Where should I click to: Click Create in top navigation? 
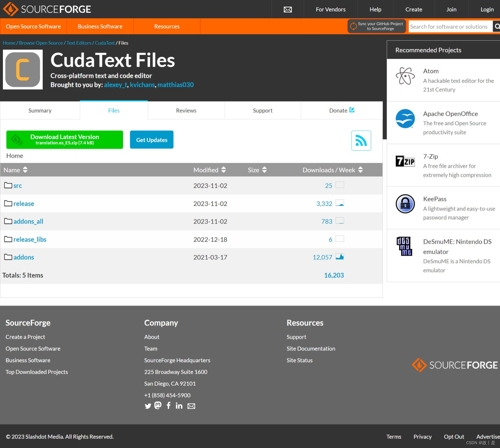click(x=414, y=10)
